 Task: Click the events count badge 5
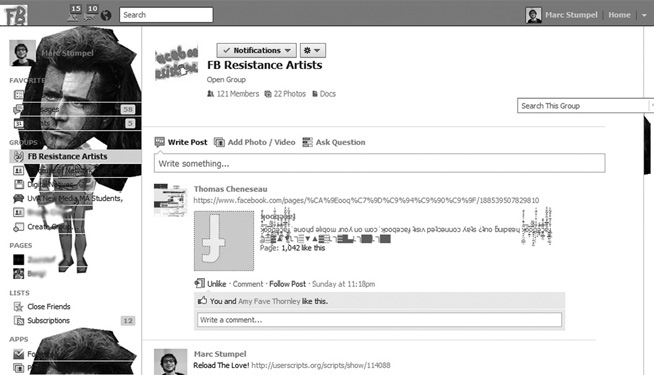click(x=130, y=123)
